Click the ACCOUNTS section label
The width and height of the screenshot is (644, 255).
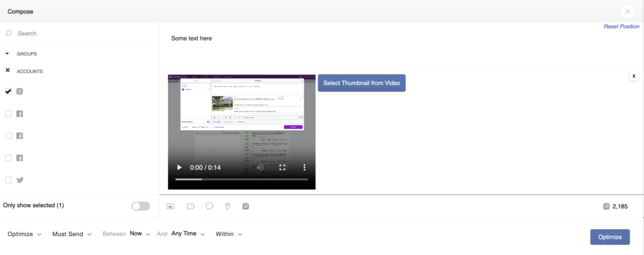pyautogui.click(x=30, y=72)
